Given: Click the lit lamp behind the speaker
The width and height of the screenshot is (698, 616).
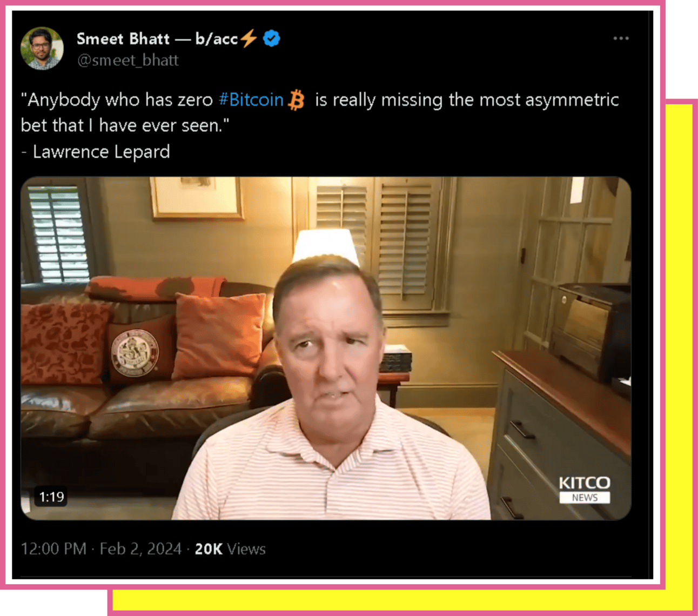Looking at the screenshot, I should point(326,246).
